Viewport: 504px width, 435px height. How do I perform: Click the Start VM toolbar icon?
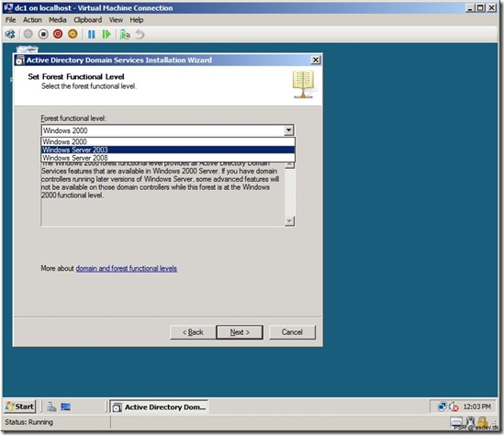pyautogui.click(x=28, y=34)
